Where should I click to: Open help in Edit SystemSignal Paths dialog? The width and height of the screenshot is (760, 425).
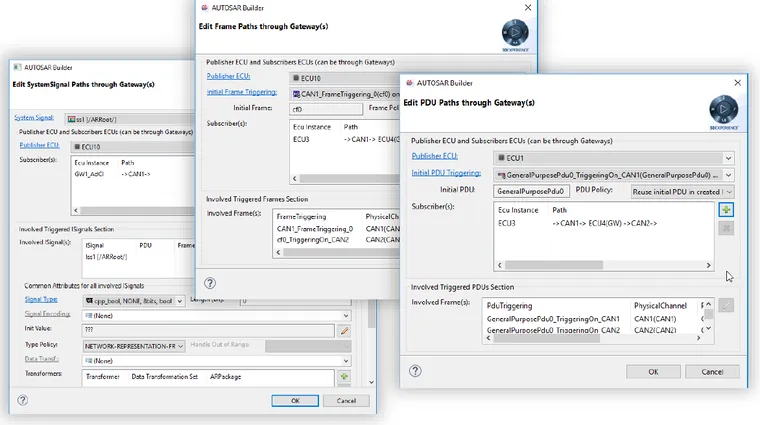pos(22,400)
